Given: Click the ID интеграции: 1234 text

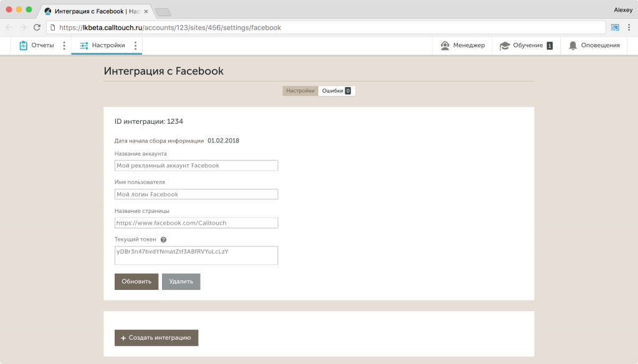Looking at the screenshot, I should tap(148, 121).
